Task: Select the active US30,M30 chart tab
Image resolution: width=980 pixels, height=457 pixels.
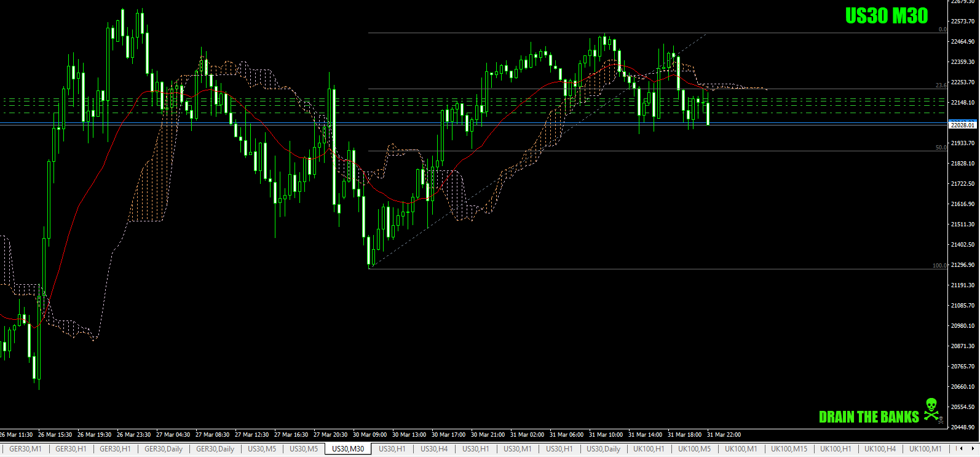Action: (348, 449)
